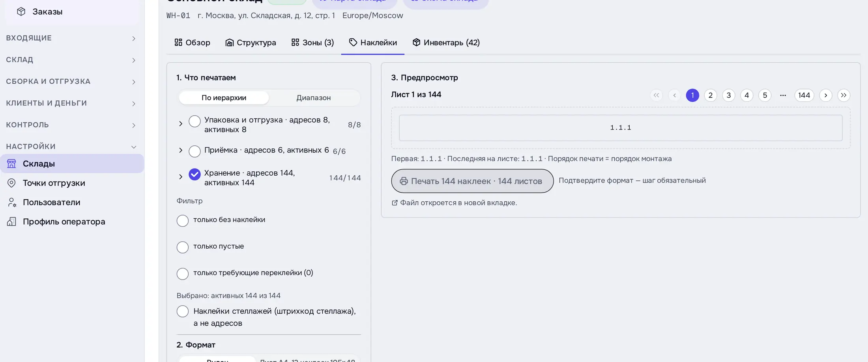868x362 pixels.
Task: Toggle Наклейки стеллажей option
Action: 182,311
